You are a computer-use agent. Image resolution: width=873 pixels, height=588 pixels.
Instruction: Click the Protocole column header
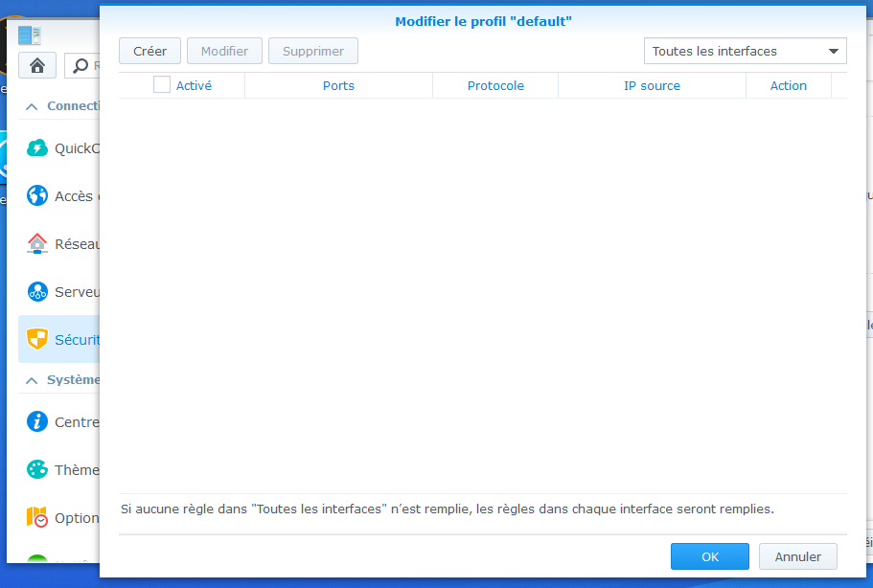click(495, 85)
